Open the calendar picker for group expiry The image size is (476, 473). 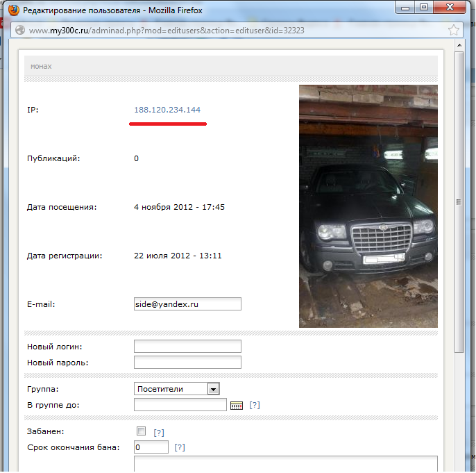[x=237, y=405]
